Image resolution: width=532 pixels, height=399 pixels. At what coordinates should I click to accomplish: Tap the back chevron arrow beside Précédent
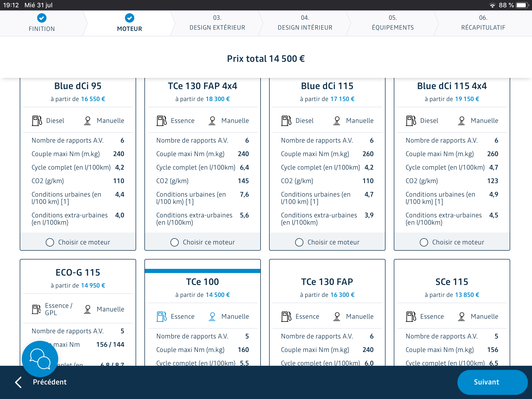18,382
